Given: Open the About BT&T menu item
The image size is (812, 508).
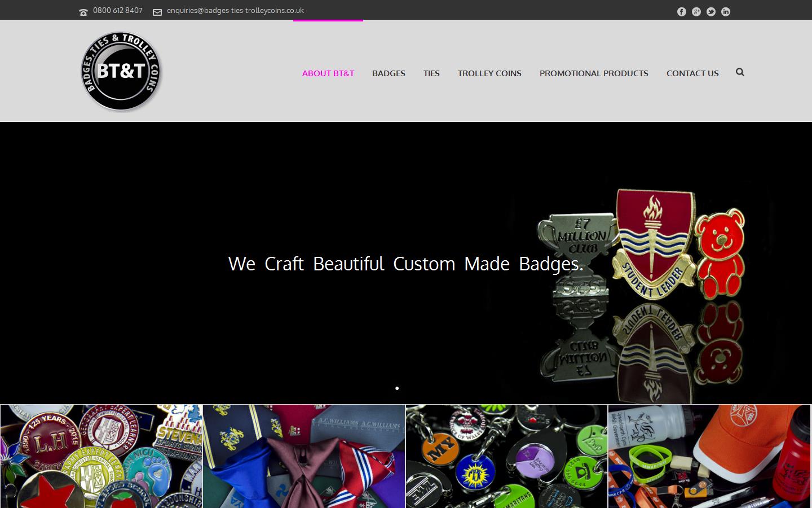Looking at the screenshot, I should 328,73.
